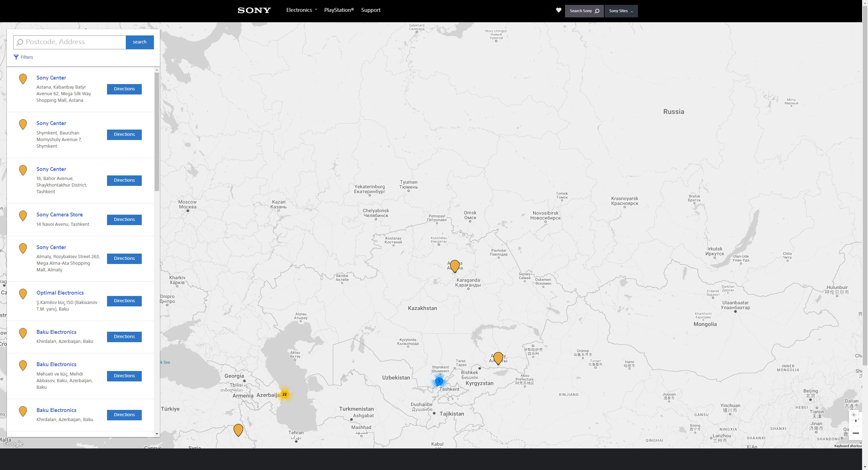This screenshot has width=868, height=470.
Task: Open Optimal Electronics store link
Action: pyautogui.click(x=60, y=293)
